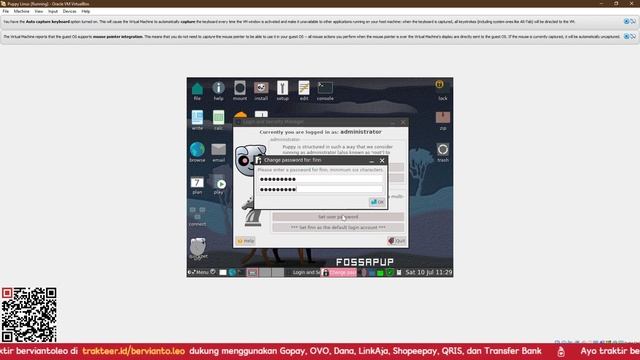
Task: Dismiss the mouse pointer integration notification
Action: click(627, 36)
